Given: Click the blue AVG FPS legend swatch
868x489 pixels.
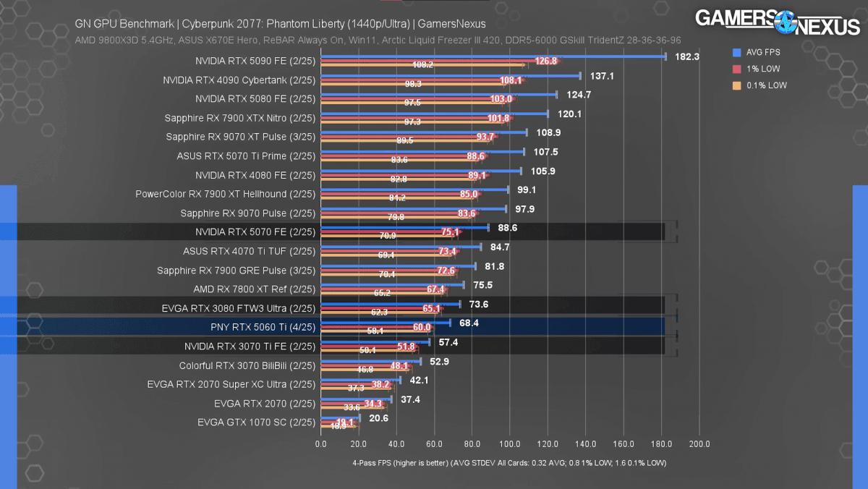Looking at the screenshot, I should 736,52.
